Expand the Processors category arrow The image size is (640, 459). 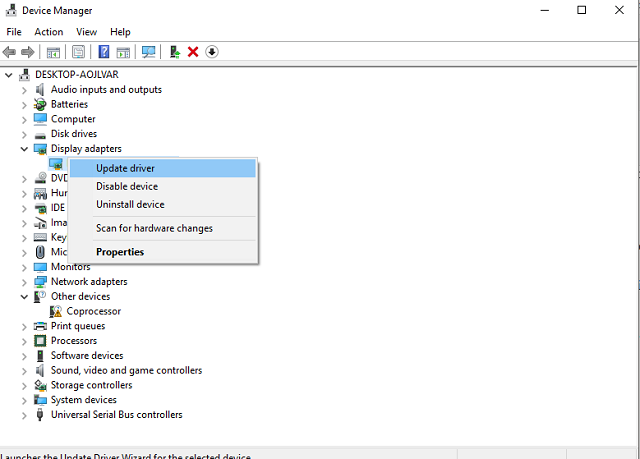(x=24, y=341)
